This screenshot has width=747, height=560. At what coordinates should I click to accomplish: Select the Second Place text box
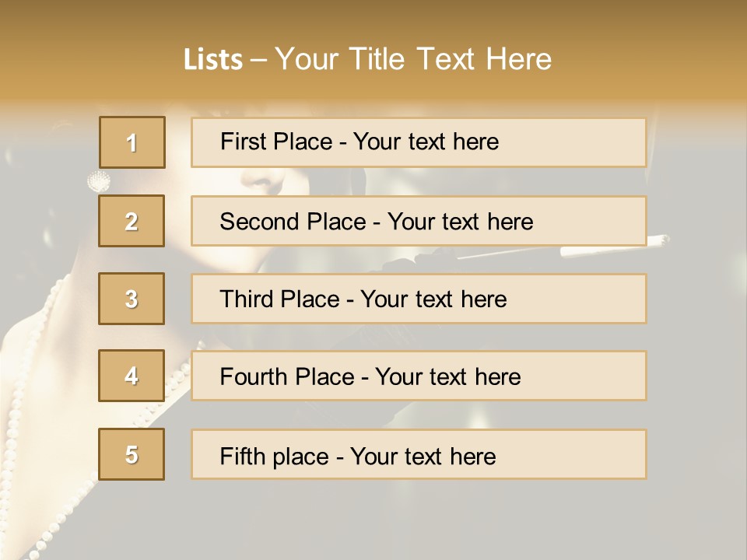click(x=419, y=221)
